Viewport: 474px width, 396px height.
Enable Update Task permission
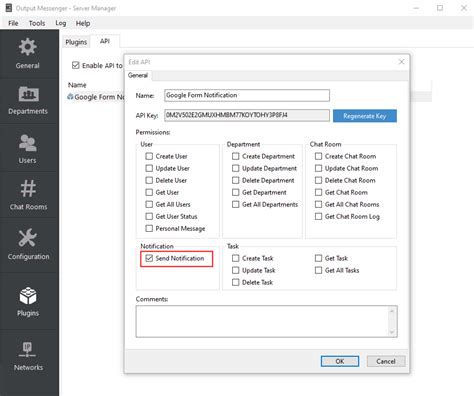(236, 270)
